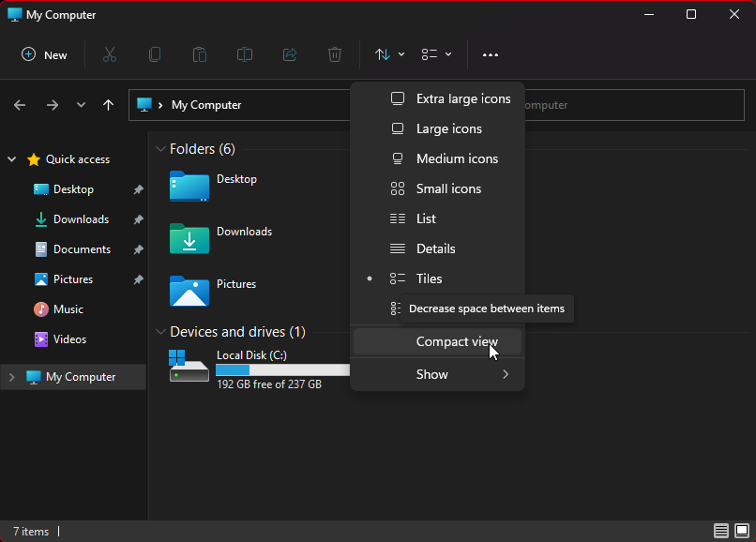The image size is (756, 542).
Task: Open Downloads folder in Quick access
Action: click(81, 219)
